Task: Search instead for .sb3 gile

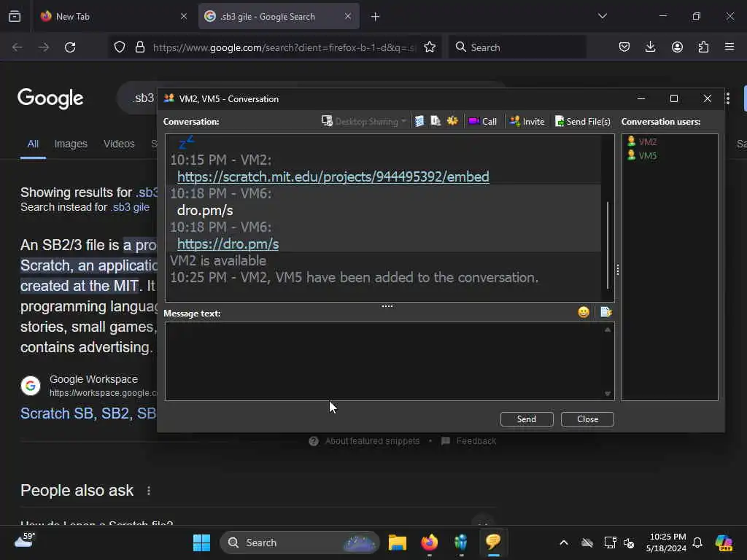Action: [131, 207]
